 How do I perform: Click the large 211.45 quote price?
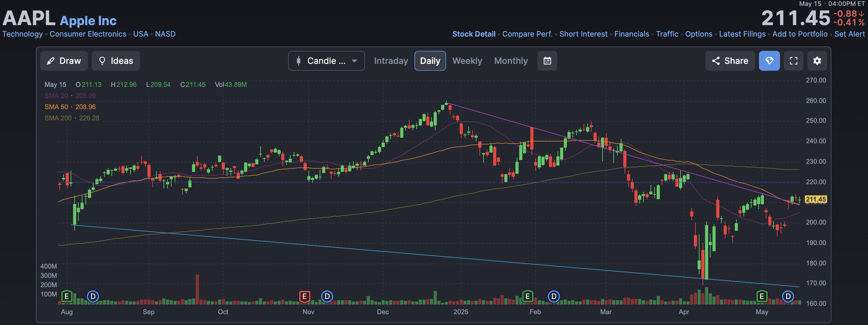click(x=796, y=18)
